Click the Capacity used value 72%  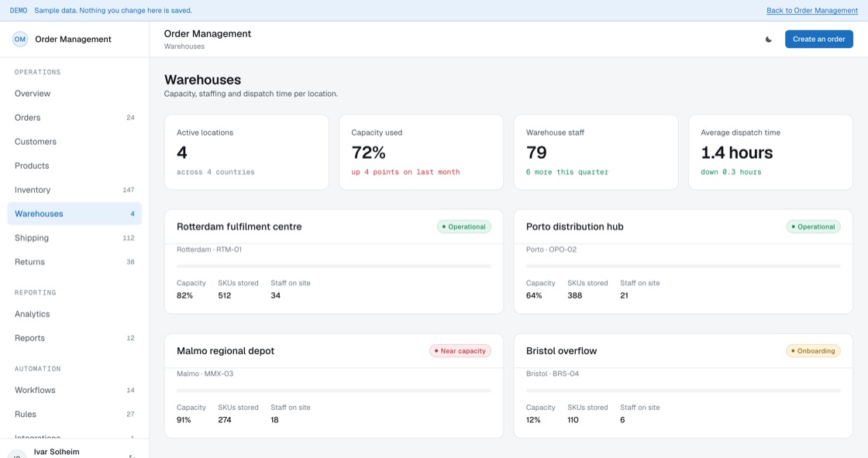point(369,153)
